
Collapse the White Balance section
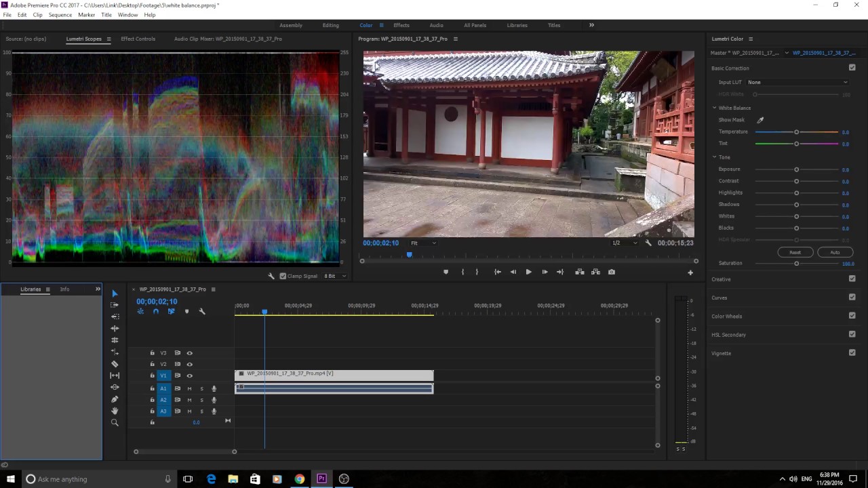tap(714, 108)
